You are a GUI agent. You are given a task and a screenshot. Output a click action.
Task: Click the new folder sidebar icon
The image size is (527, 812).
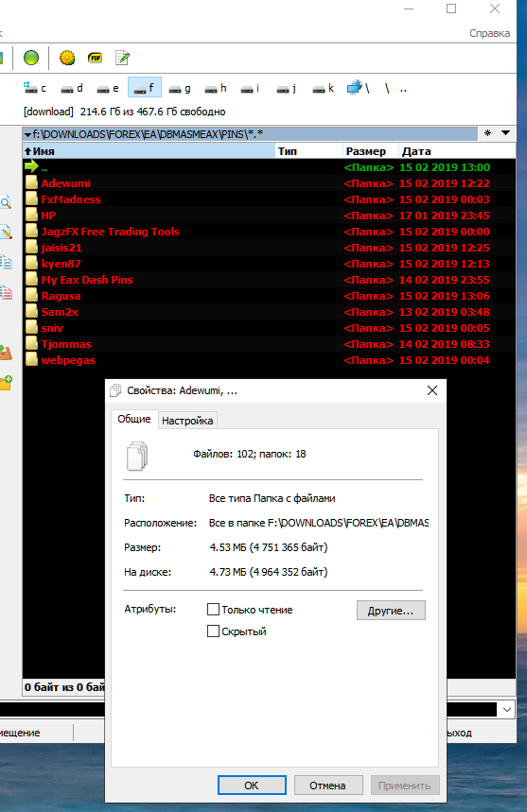click(6, 383)
